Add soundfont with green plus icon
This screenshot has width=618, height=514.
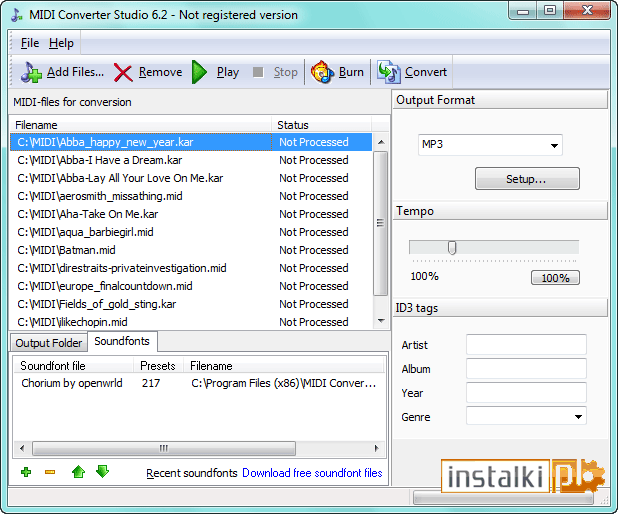pyautogui.click(x=26, y=472)
